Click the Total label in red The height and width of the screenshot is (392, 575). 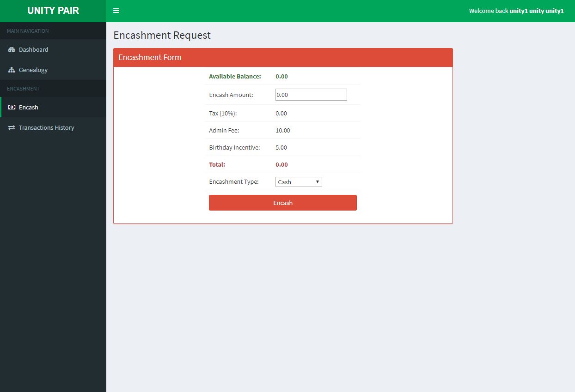[x=217, y=165]
